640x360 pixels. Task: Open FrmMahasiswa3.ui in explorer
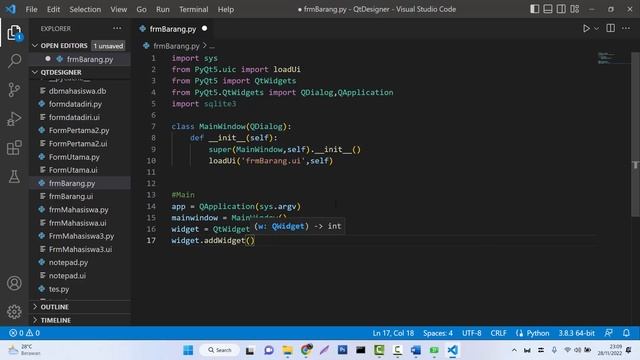point(80,249)
